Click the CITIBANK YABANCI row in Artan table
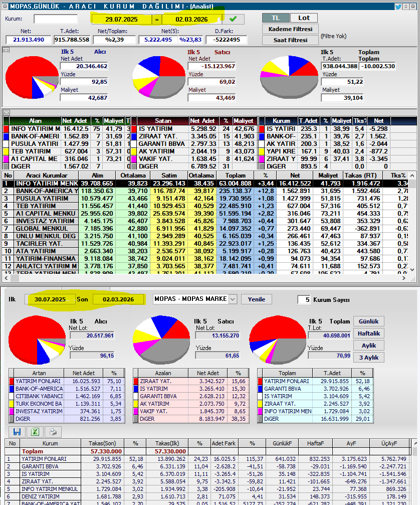 67,396
